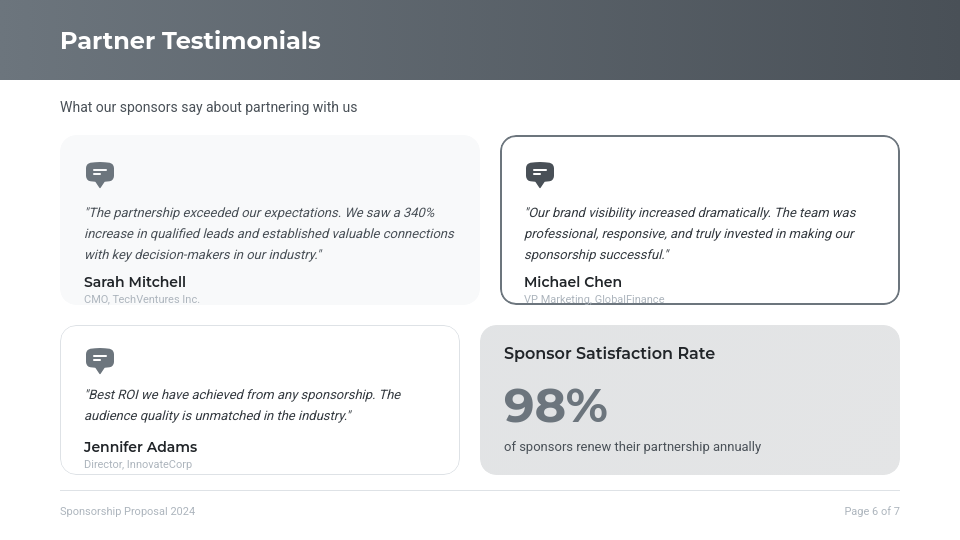Click the Sponsor Satisfaction Rate heading
Screen dimensions: 960x540
pos(609,353)
